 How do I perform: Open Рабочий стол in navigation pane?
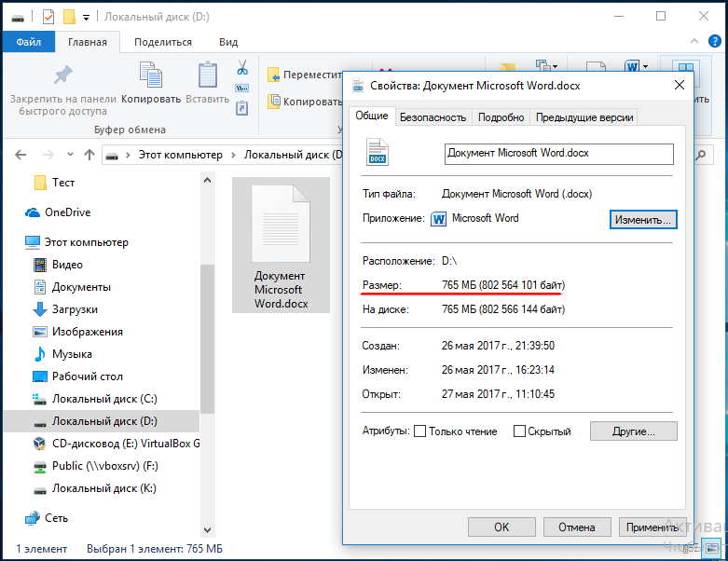(78, 376)
